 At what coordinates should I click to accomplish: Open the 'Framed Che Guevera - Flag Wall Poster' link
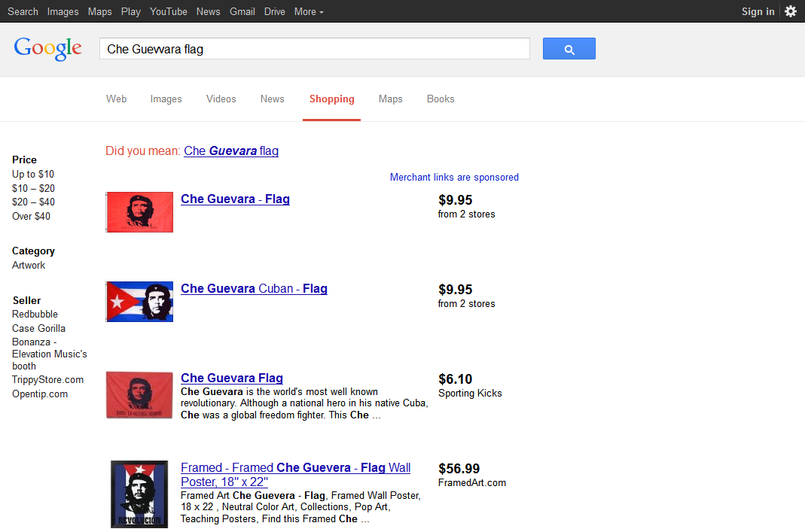point(296,475)
